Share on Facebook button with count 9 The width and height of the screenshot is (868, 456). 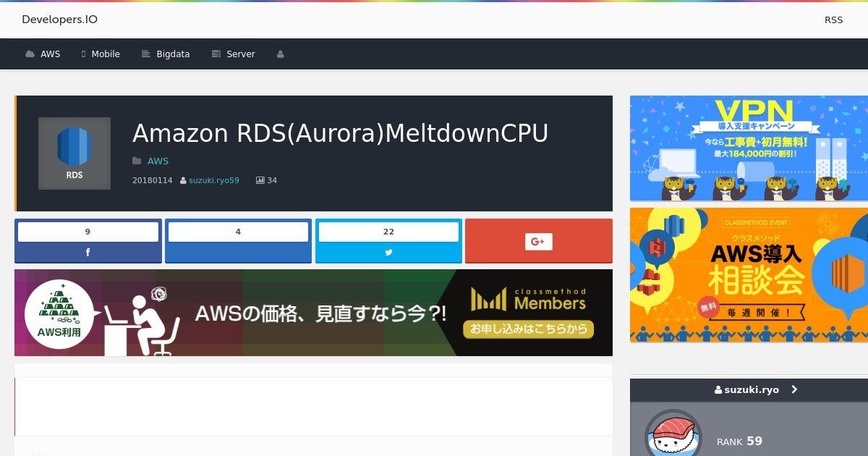[88, 241]
